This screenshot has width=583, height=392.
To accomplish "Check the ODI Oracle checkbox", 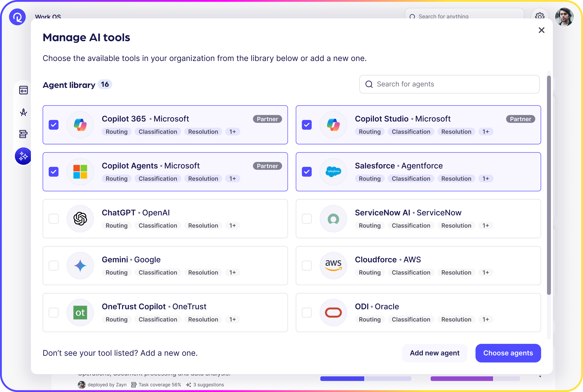I will tap(307, 313).
